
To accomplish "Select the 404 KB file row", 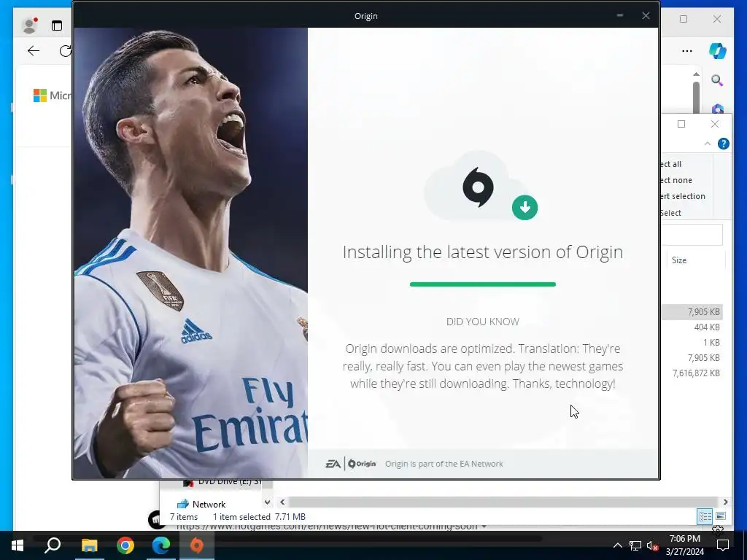I will tap(692, 327).
